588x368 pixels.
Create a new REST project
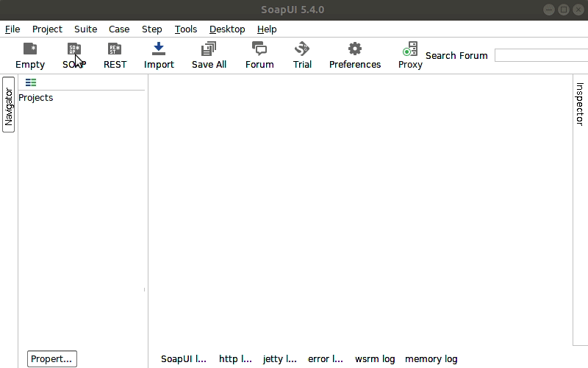(x=115, y=56)
